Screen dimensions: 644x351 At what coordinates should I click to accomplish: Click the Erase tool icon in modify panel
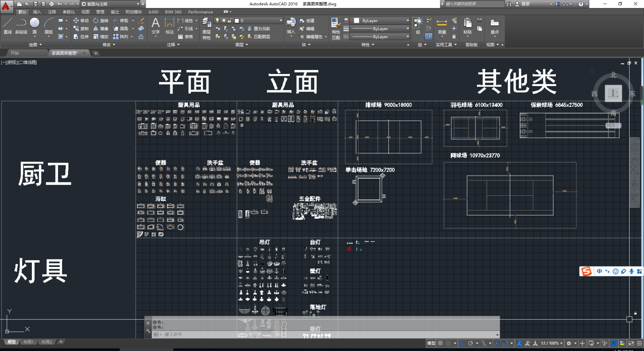(141, 21)
